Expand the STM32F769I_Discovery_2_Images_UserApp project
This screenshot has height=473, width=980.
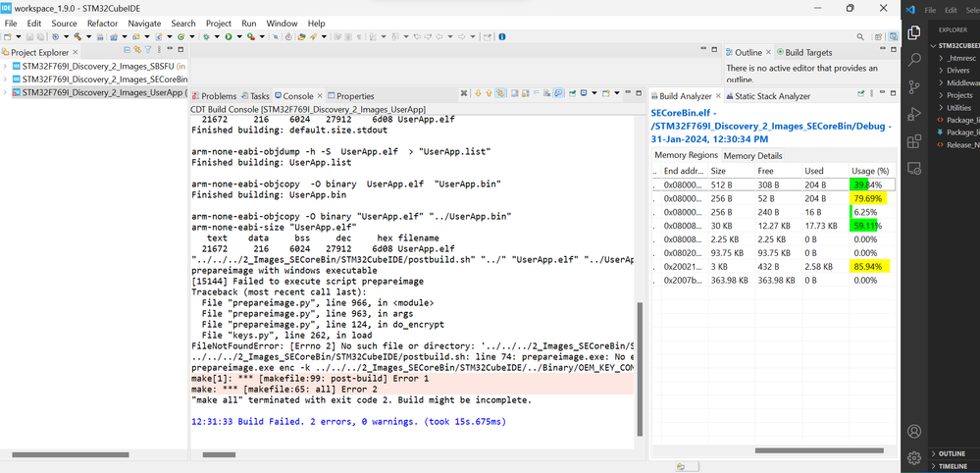[x=6, y=92]
